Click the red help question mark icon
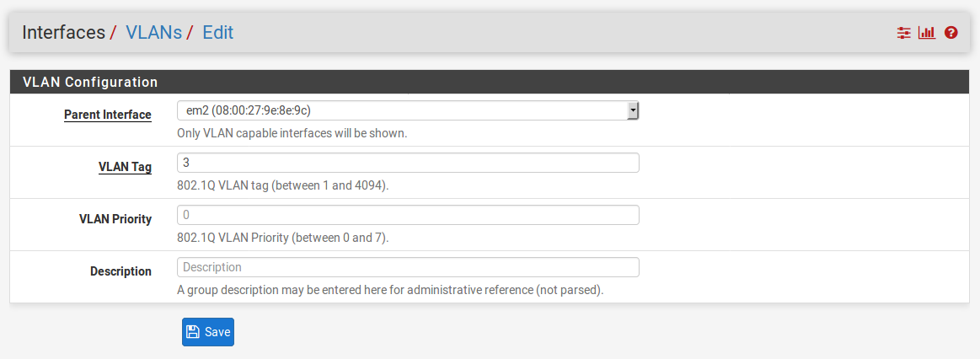This screenshot has width=980, height=359. point(951,33)
